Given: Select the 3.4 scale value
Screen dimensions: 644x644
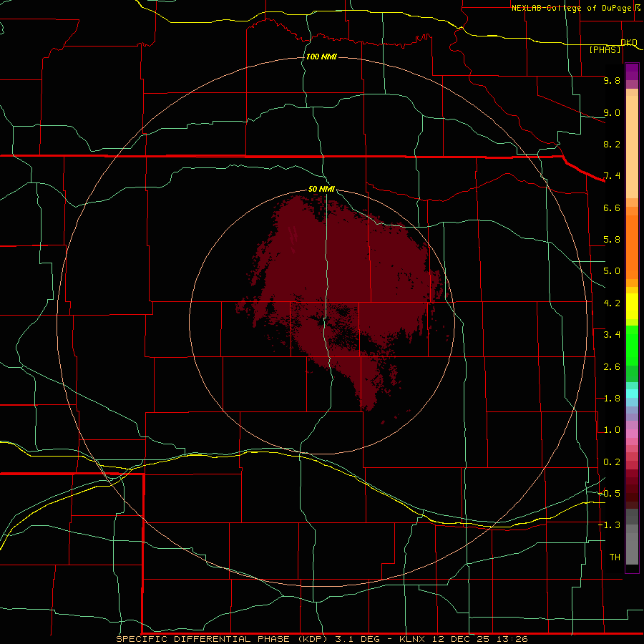Looking at the screenshot, I should click(612, 335).
